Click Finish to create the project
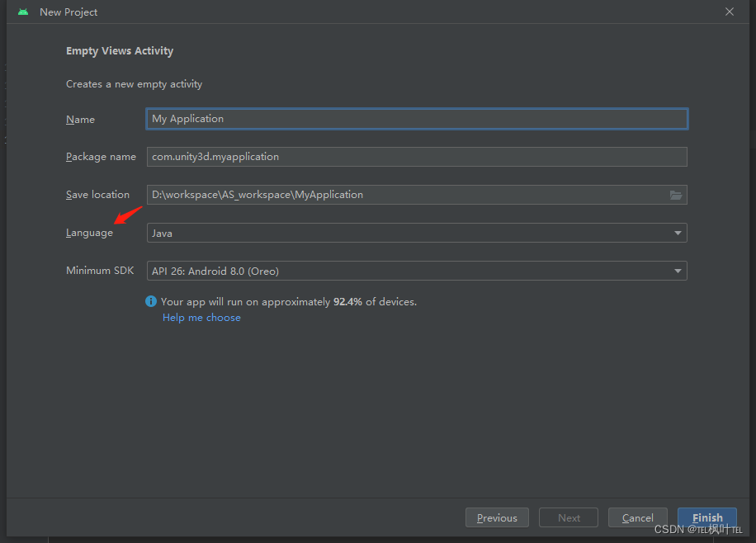The height and width of the screenshot is (543, 756). pyautogui.click(x=706, y=517)
